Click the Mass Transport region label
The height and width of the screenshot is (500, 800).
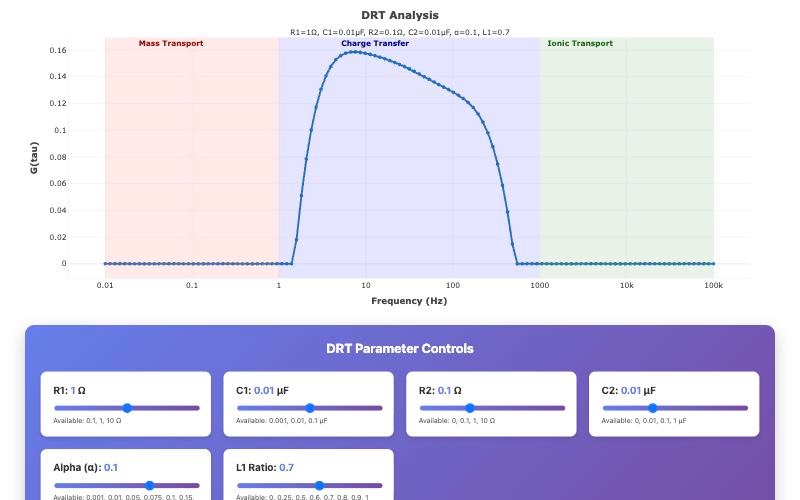pos(171,43)
